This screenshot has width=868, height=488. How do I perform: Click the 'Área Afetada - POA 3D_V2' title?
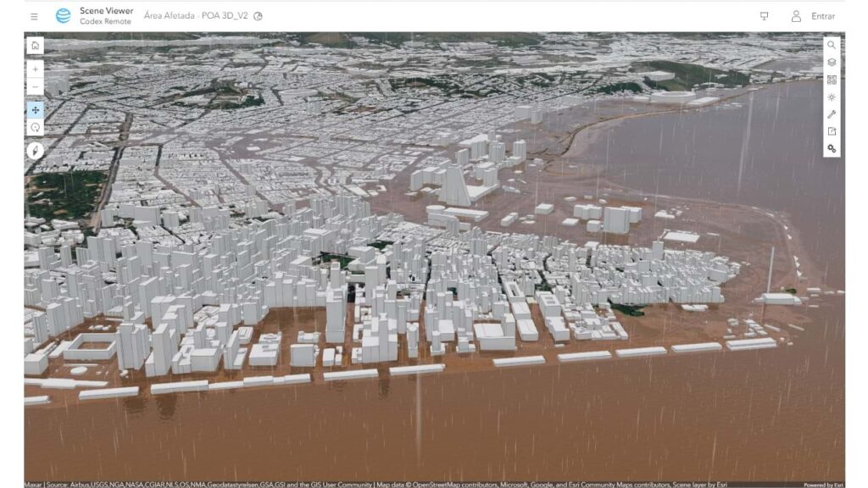pos(196,16)
